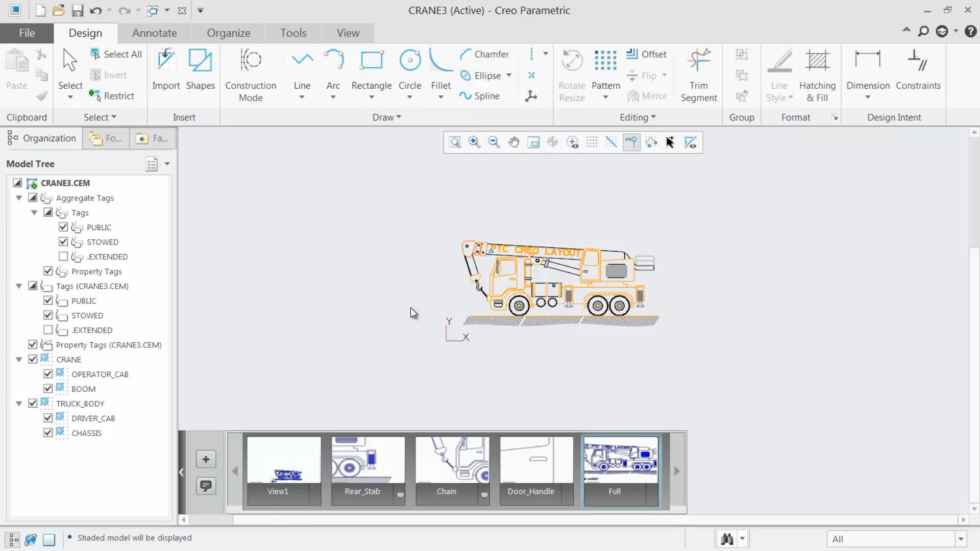Click the Restrict button

coord(112,96)
